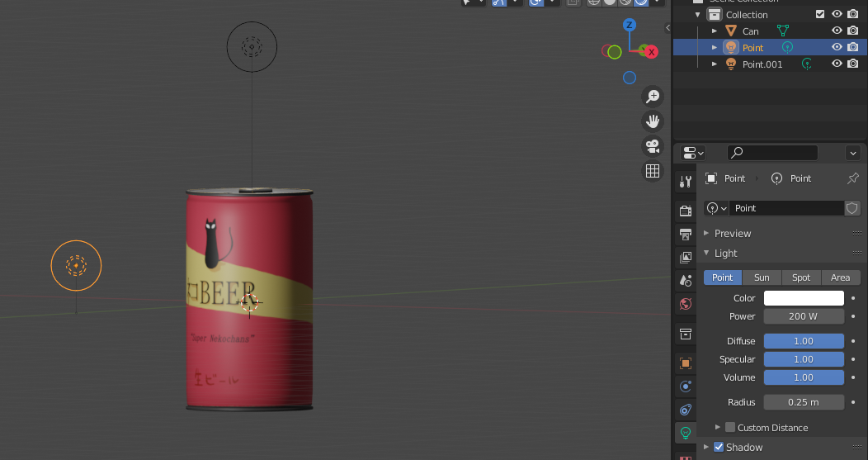Open the Collection properties tab
Image resolution: width=868 pixels, height=460 pixels.
(686, 334)
